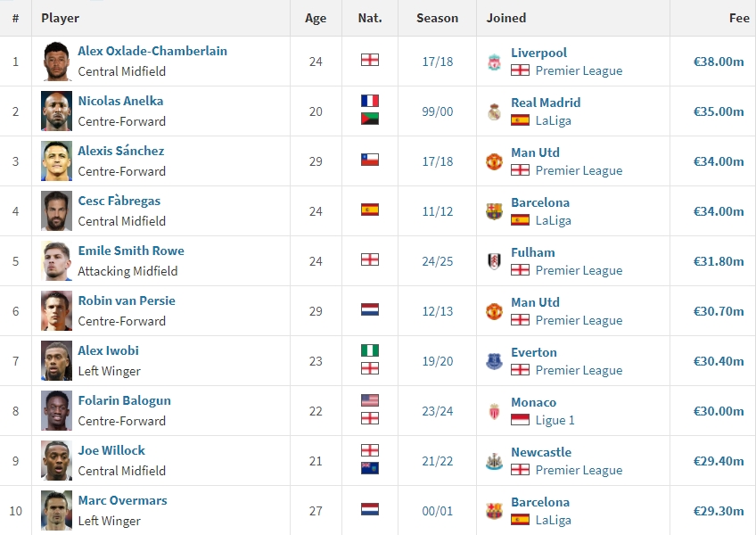Open the 12/13 season link
Screen dimensions: 756x535
[x=438, y=311]
